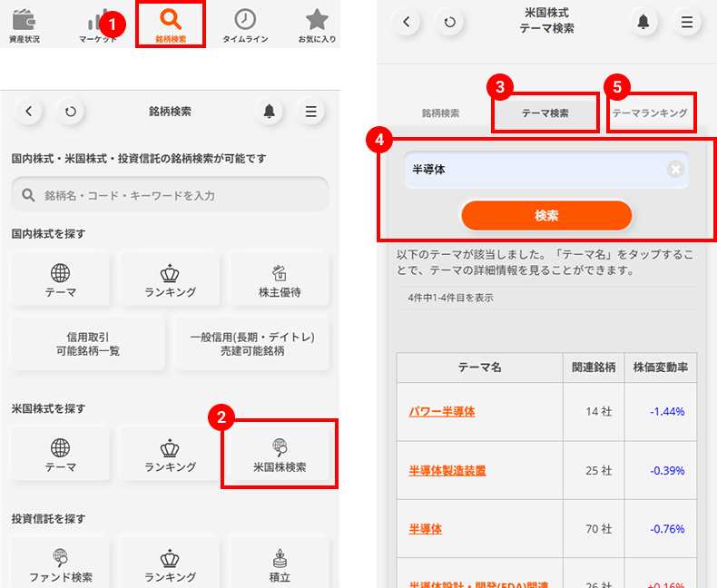
Task: Clear the 半導体 search text
Action: coord(675,170)
